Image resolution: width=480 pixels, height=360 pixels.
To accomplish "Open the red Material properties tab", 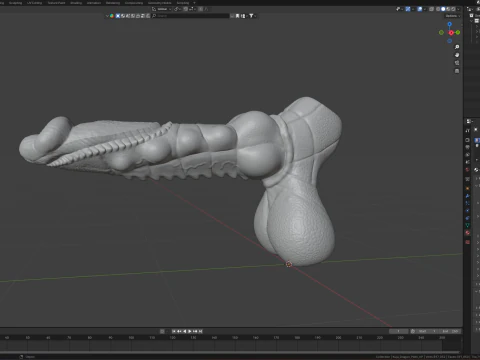I will 467,233.
